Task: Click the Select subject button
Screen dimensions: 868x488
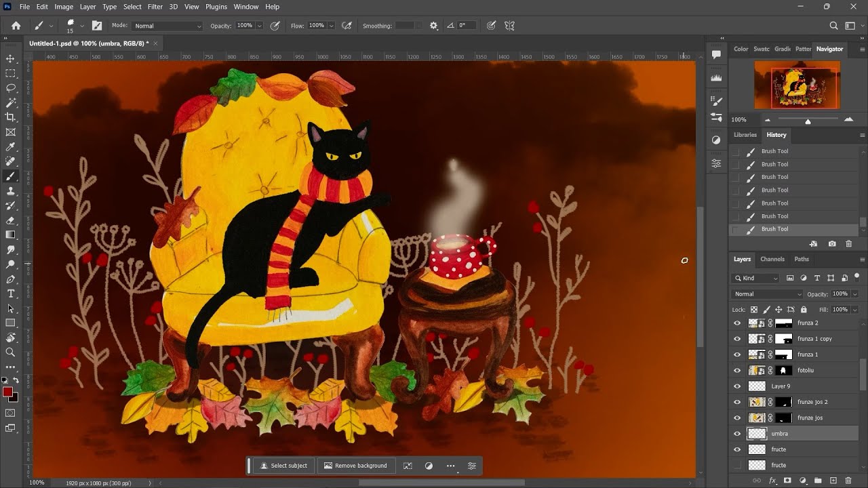Action: pyautogui.click(x=283, y=466)
